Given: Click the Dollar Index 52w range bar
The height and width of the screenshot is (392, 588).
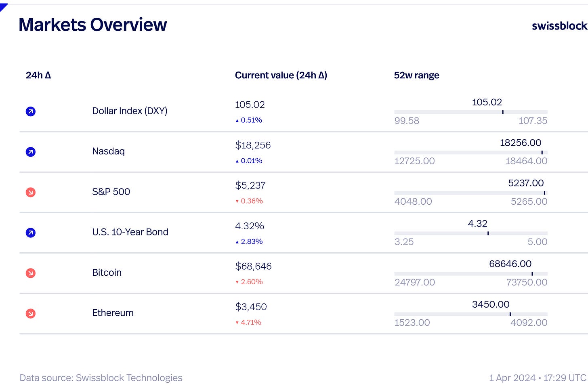Looking at the screenshot, I should point(471,112).
